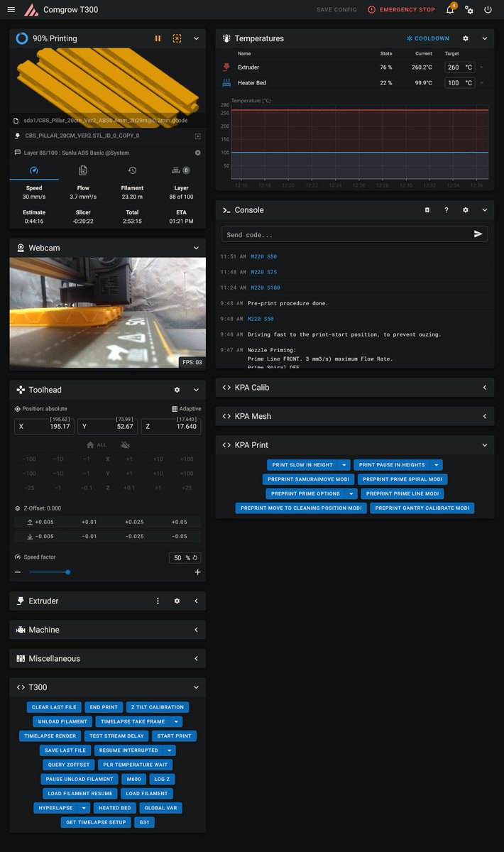This screenshot has width=504, height=852.
Task: Clear the Sunlu ABS Basic message
Action: coord(197,153)
